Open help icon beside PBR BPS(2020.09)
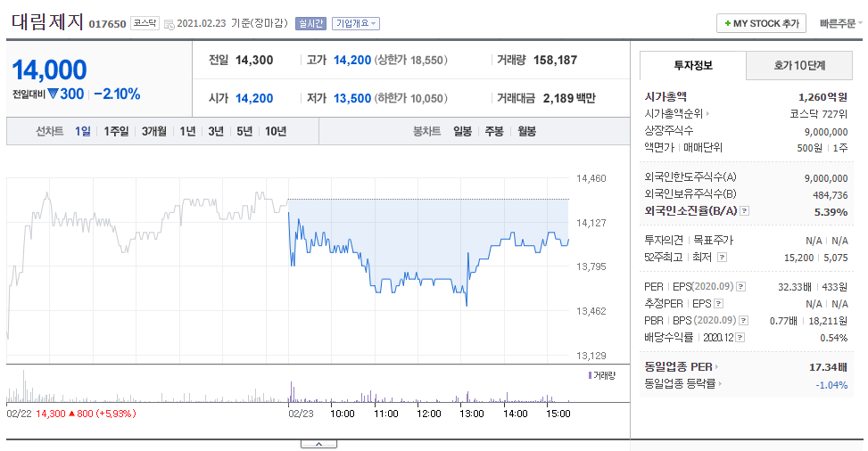868x451 pixels. pyautogui.click(x=744, y=320)
